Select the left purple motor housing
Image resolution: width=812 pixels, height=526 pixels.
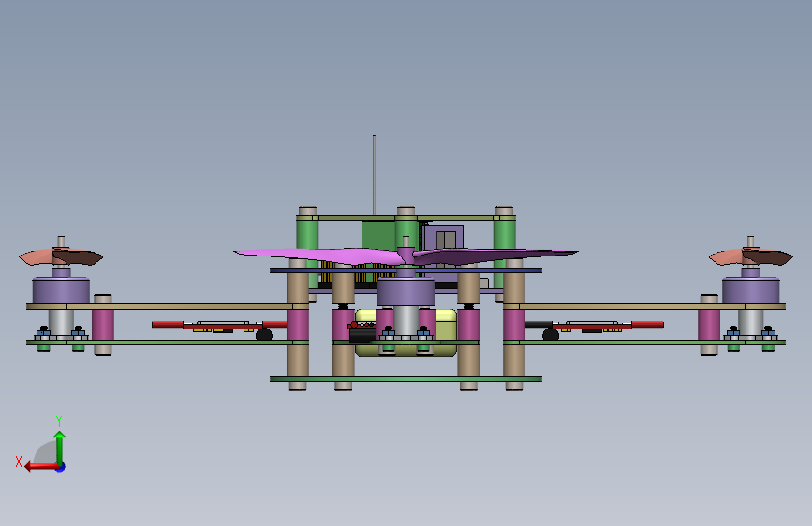click(61, 290)
